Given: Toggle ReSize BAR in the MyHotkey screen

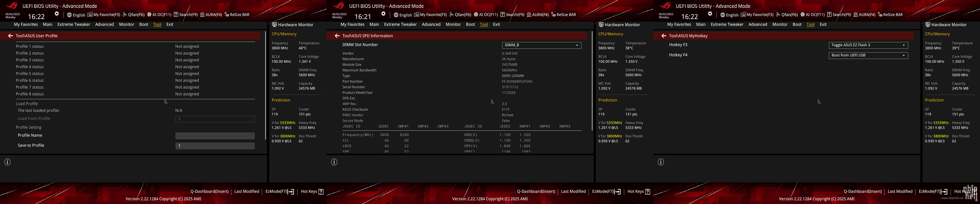Looking at the screenshot, I should point(890,15).
